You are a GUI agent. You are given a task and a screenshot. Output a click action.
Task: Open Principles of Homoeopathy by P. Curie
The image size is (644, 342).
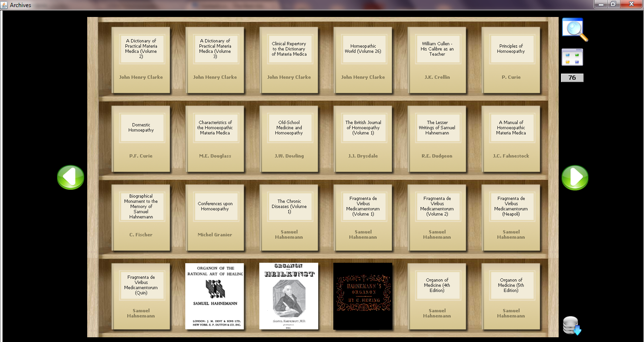511,60
